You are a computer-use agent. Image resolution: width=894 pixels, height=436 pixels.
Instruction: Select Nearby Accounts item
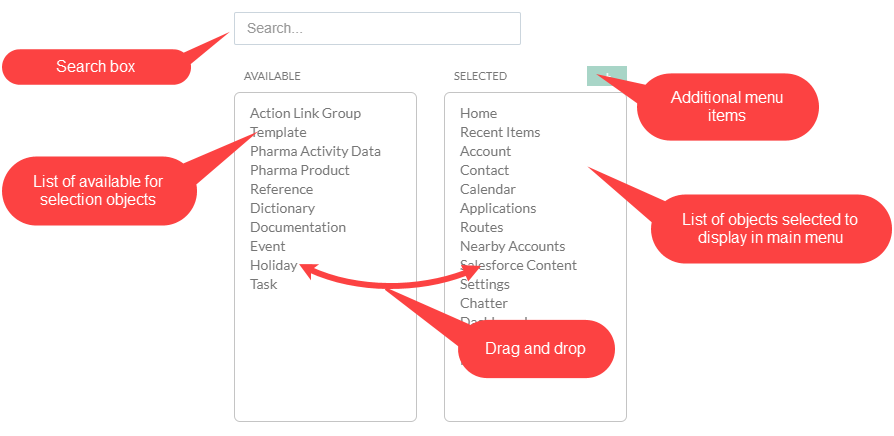click(x=512, y=246)
